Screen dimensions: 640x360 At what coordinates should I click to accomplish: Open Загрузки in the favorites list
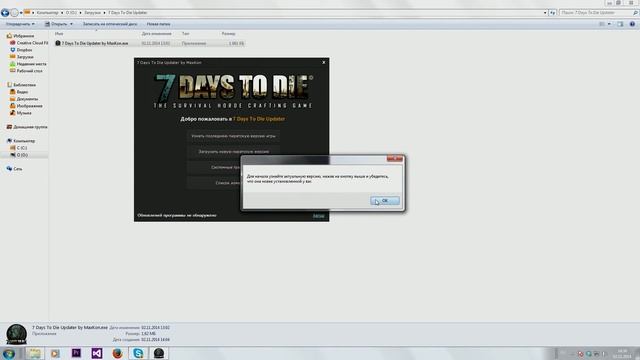pyautogui.click(x=25, y=57)
